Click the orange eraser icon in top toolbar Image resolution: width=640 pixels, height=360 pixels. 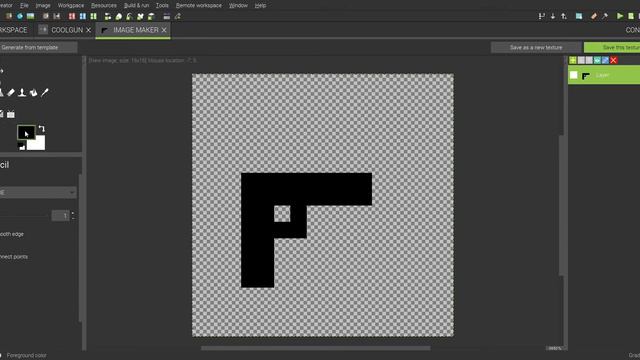[594, 16]
